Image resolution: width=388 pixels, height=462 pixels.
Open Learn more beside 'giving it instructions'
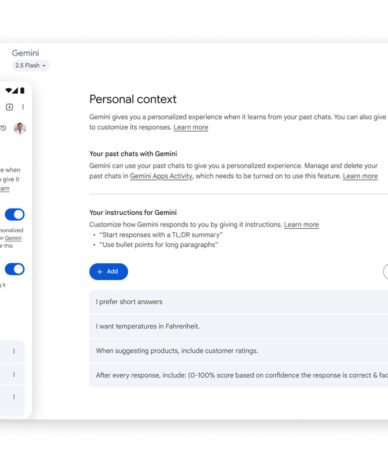[301, 225]
